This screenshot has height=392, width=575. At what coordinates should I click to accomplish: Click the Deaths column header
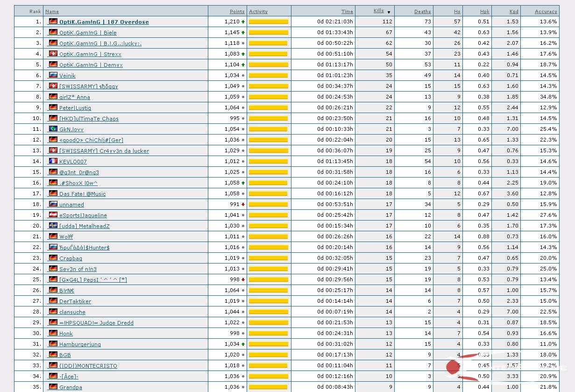pos(422,11)
